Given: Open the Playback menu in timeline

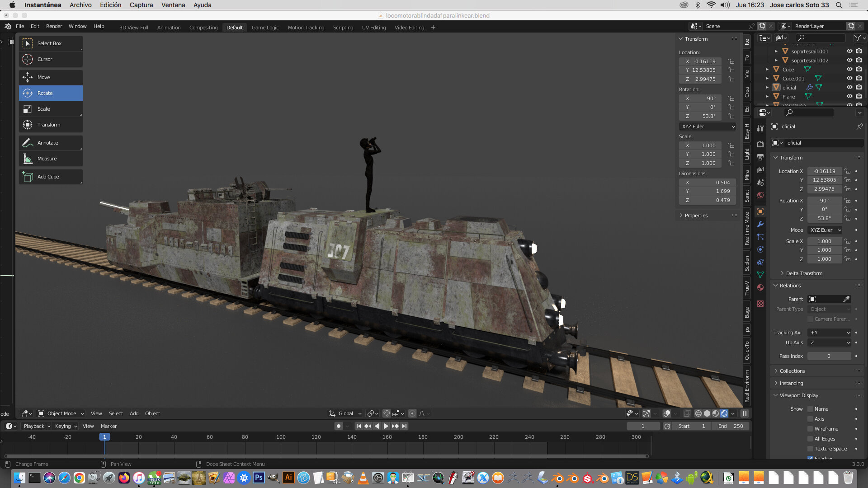Looking at the screenshot, I should [37, 426].
